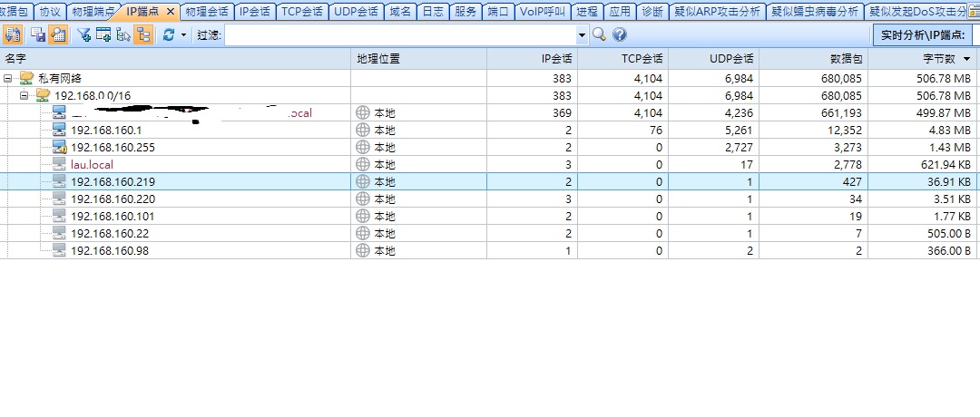This screenshot has height=417, width=980.
Task: Click host icon of 192.168.160.219 row
Action: tap(59, 181)
